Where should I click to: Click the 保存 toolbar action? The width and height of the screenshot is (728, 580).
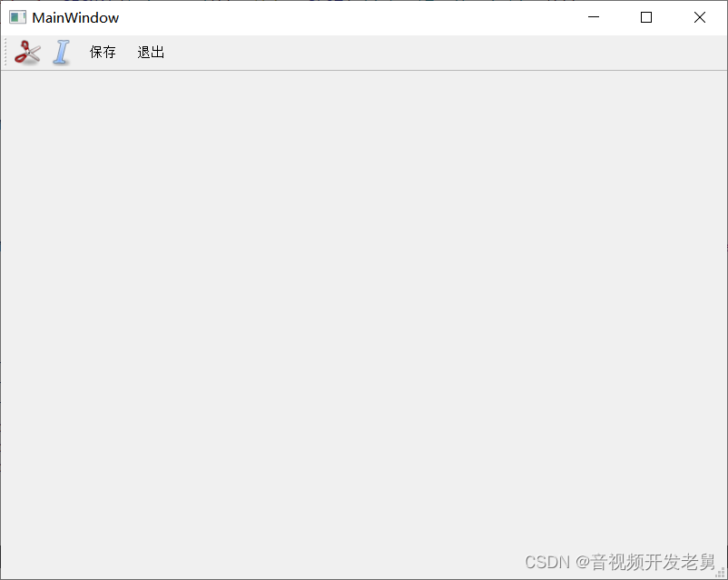coord(103,52)
